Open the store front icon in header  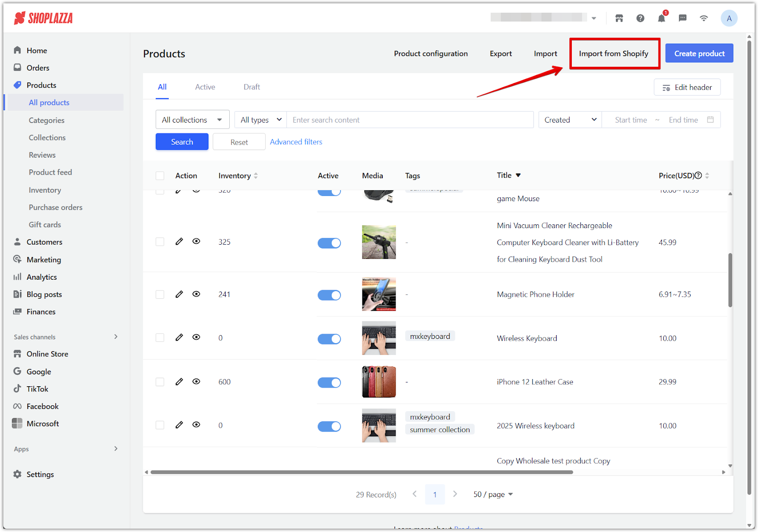(619, 18)
